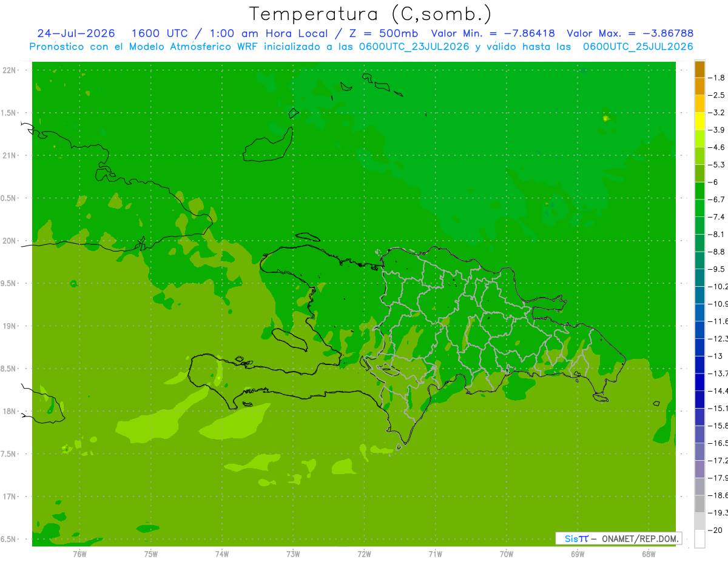Viewport: 728px width, 562px height.
Task: Click the "-8.8" colorbar value
Action: click(716, 252)
